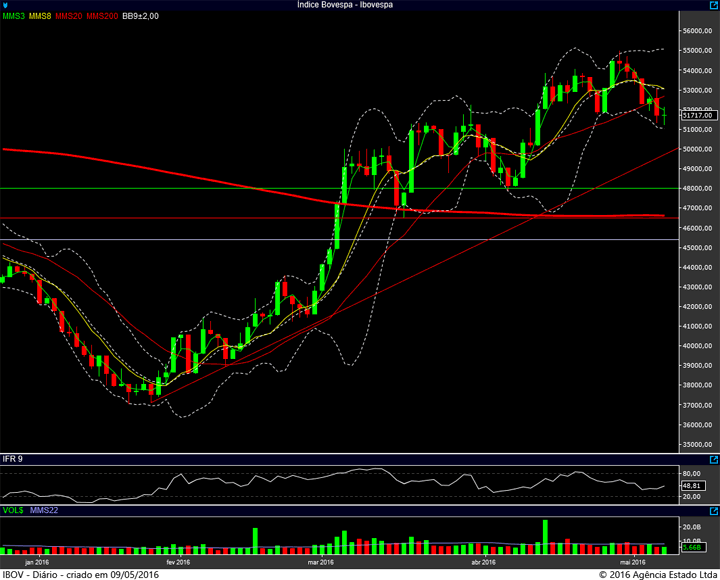Click the tallest green volume bar in April
This screenshot has width=720, height=580.
click(x=545, y=537)
